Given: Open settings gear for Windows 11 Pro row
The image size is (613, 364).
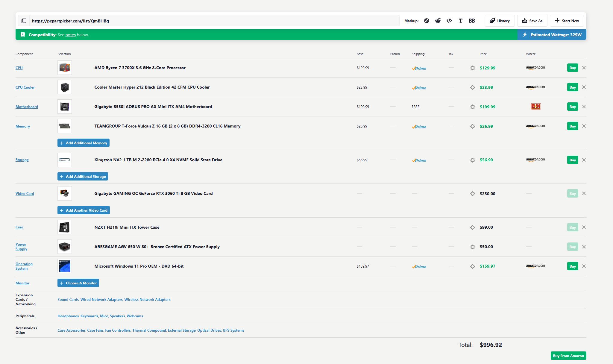Looking at the screenshot, I should [473, 266].
